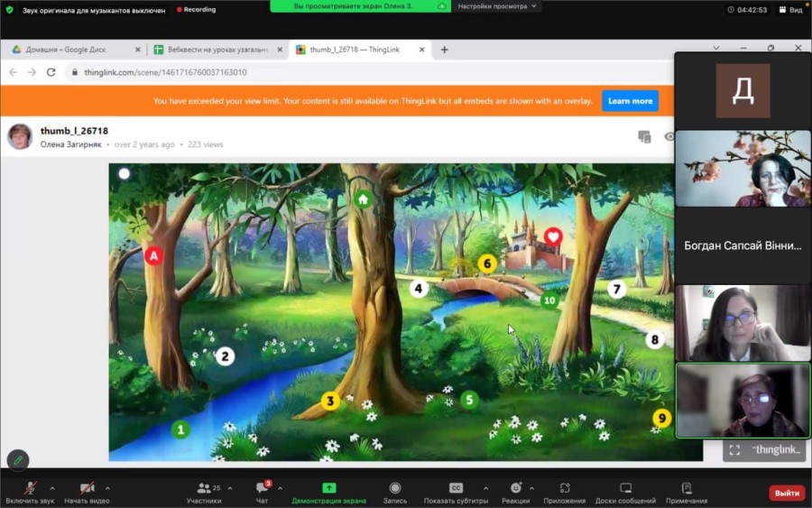Click white circle hotspot at image corner
The image size is (812, 508).
(x=125, y=174)
